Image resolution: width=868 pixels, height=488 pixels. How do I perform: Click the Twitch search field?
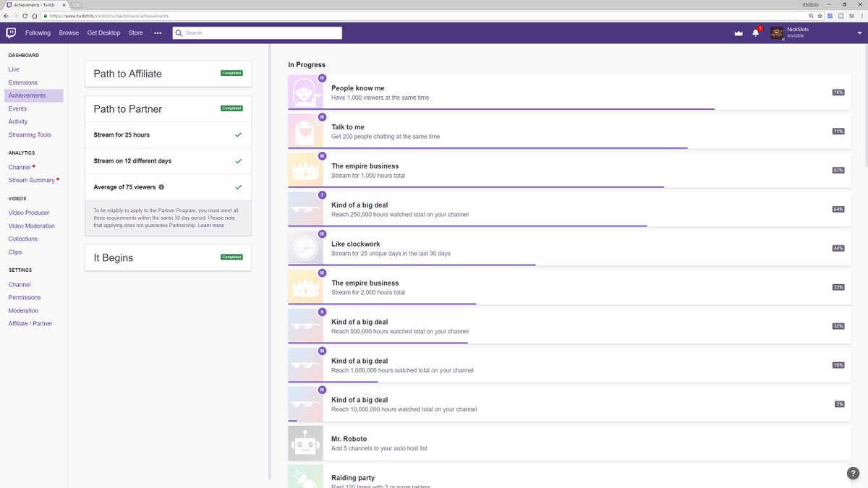tap(257, 33)
